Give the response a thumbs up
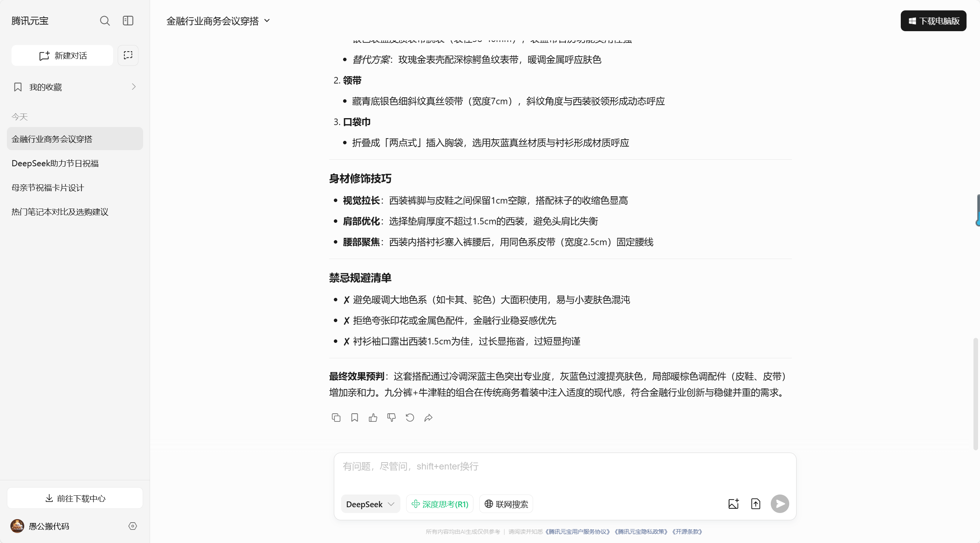Viewport: 980px width, 543px height. [x=373, y=418]
